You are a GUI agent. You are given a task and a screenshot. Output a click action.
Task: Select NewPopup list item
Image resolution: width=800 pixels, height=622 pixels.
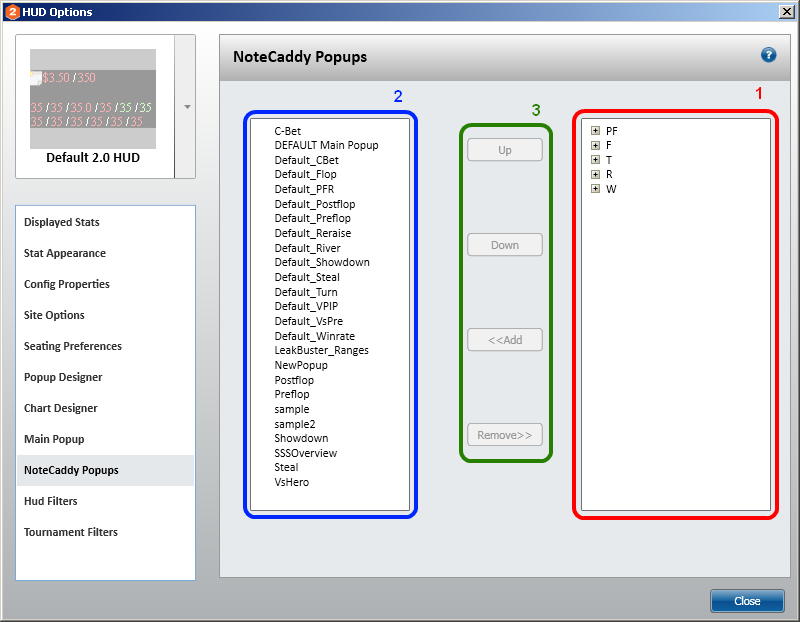click(x=301, y=365)
